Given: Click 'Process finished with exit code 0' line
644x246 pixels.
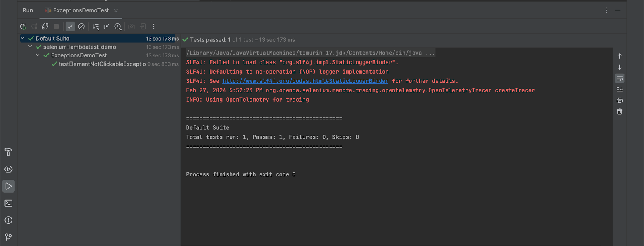Looking at the screenshot, I should point(241,174).
